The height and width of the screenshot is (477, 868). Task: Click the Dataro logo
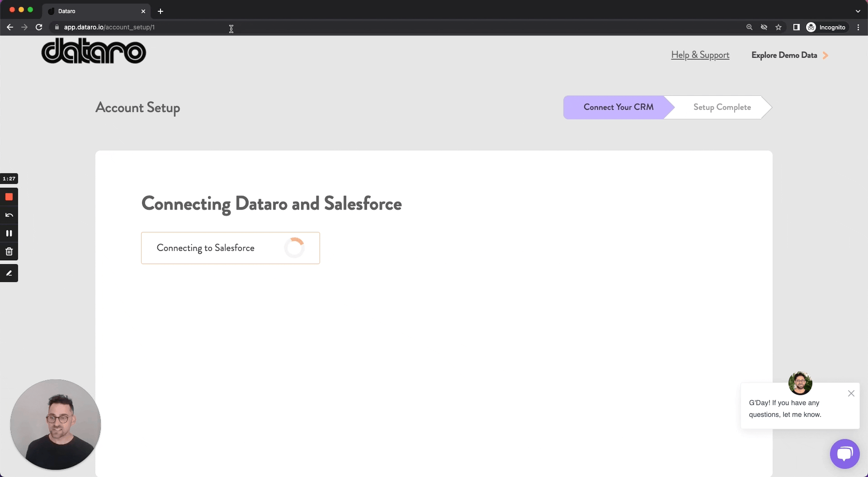point(93,51)
